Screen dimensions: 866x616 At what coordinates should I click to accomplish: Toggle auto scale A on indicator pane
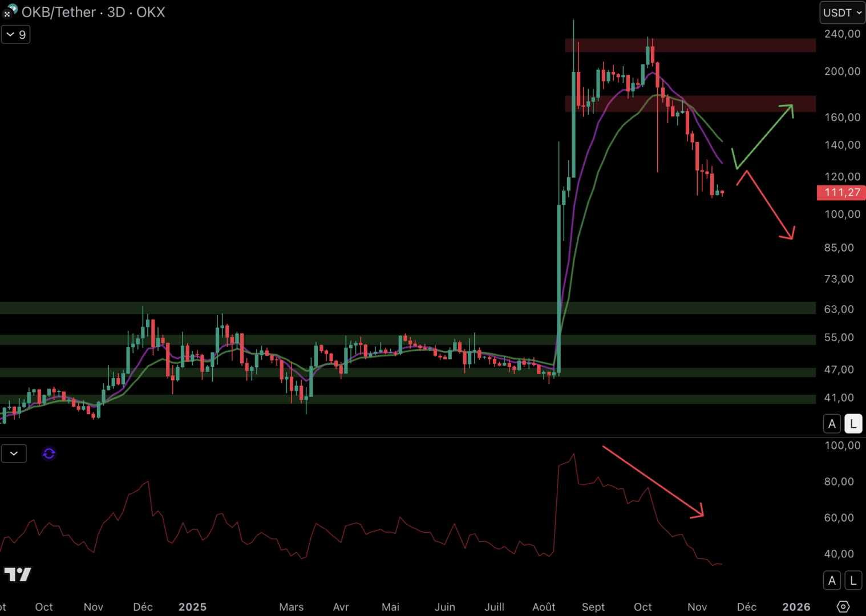pos(832,581)
